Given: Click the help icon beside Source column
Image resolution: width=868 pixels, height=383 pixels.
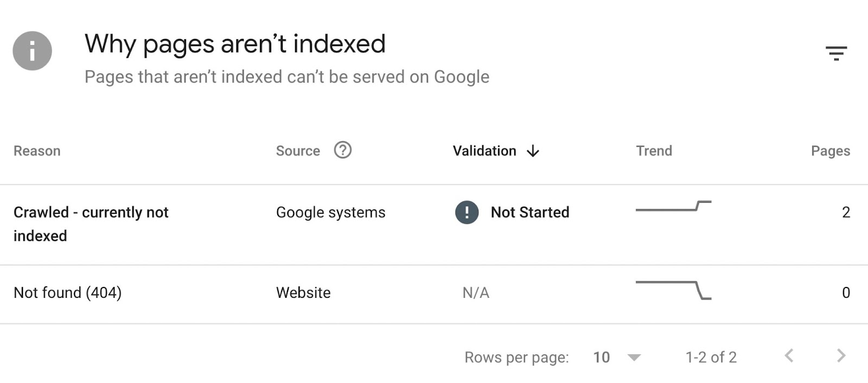Looking at the screenshot, I should pyautogui.click(x=343, y=151).
